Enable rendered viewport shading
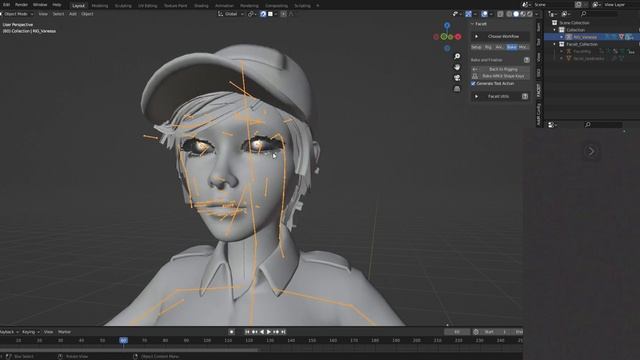Screen dimensions: 640x360 click(x=530, y=14)
